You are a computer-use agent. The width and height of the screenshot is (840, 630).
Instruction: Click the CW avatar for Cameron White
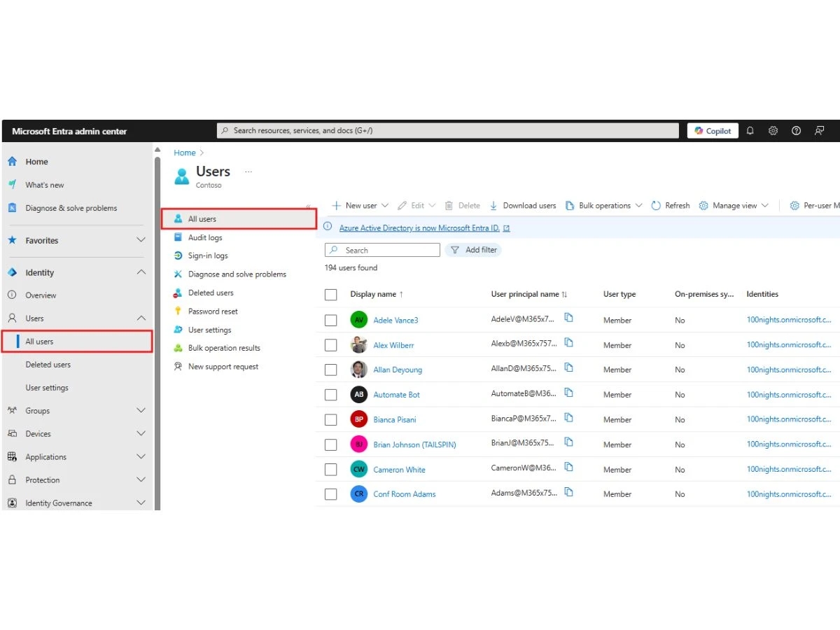[x=358, y=469]
